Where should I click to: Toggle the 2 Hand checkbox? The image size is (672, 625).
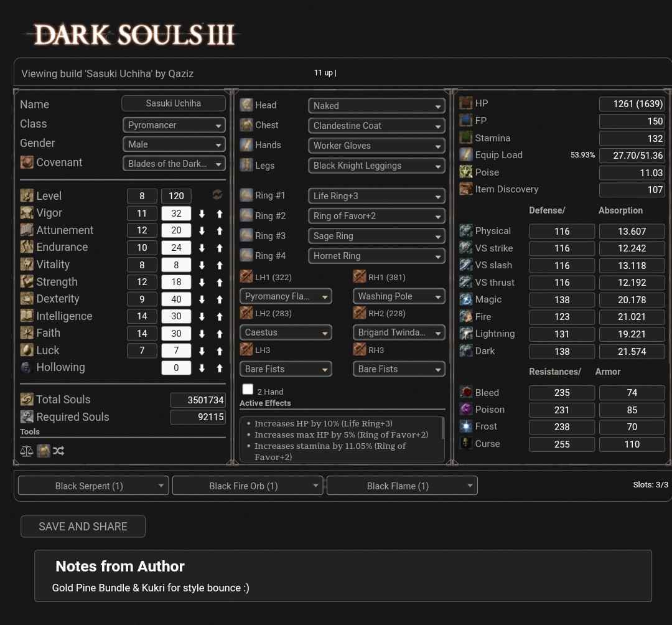[248, 389]
